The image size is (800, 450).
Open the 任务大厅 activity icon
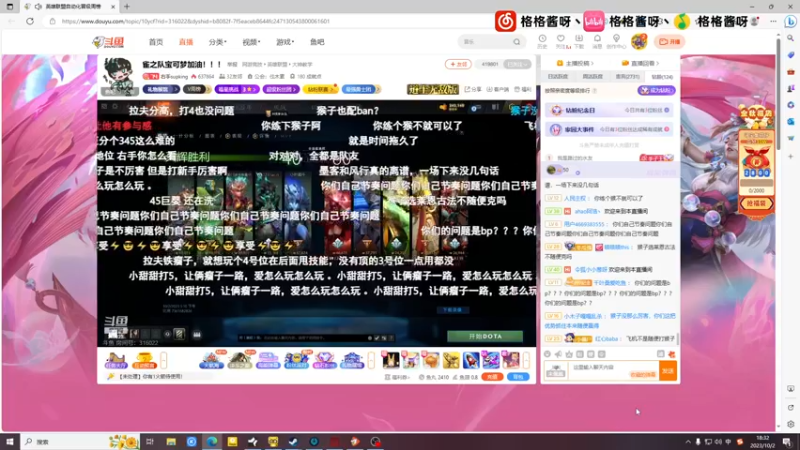click(x=116, y=360)
